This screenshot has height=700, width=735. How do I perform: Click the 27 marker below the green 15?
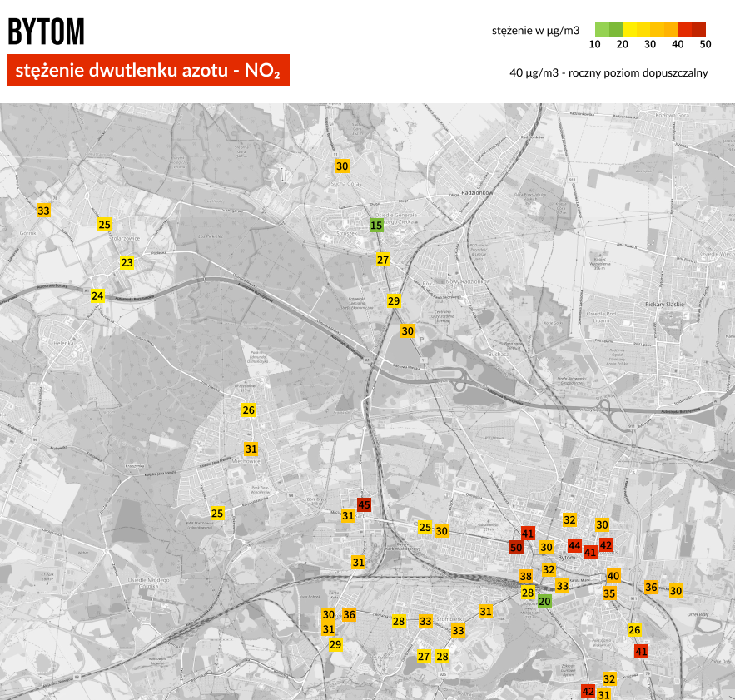pos(383,260)
